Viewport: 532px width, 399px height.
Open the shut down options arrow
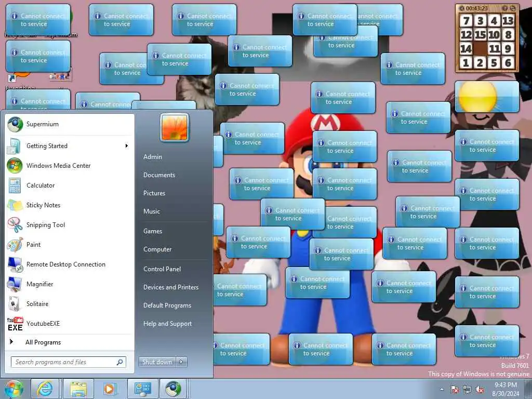[x=181, y=362]
